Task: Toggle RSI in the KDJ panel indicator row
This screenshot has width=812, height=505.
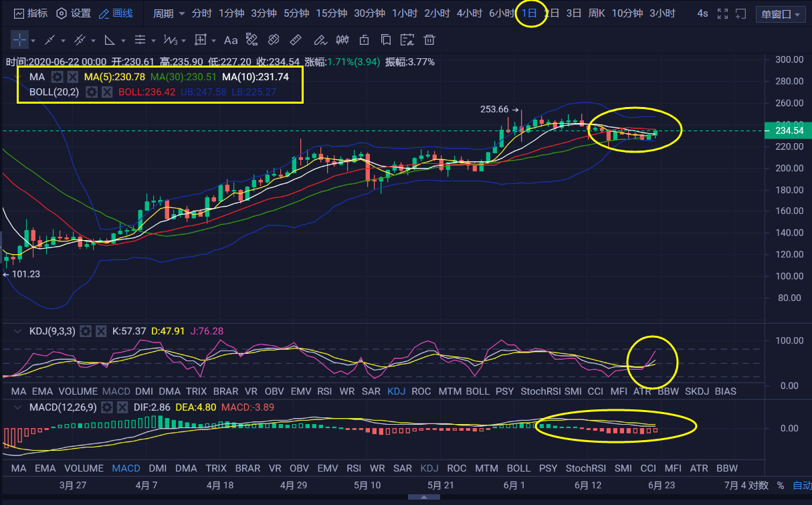Action: 324,391
